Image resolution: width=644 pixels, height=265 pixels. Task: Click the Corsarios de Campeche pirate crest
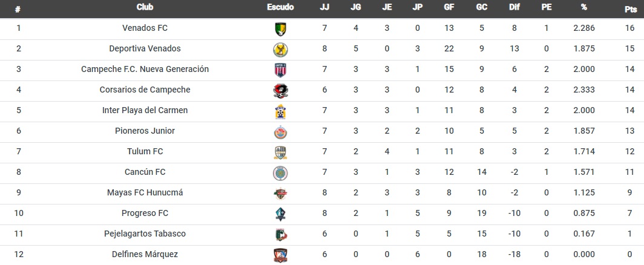(x=280, y=91)
